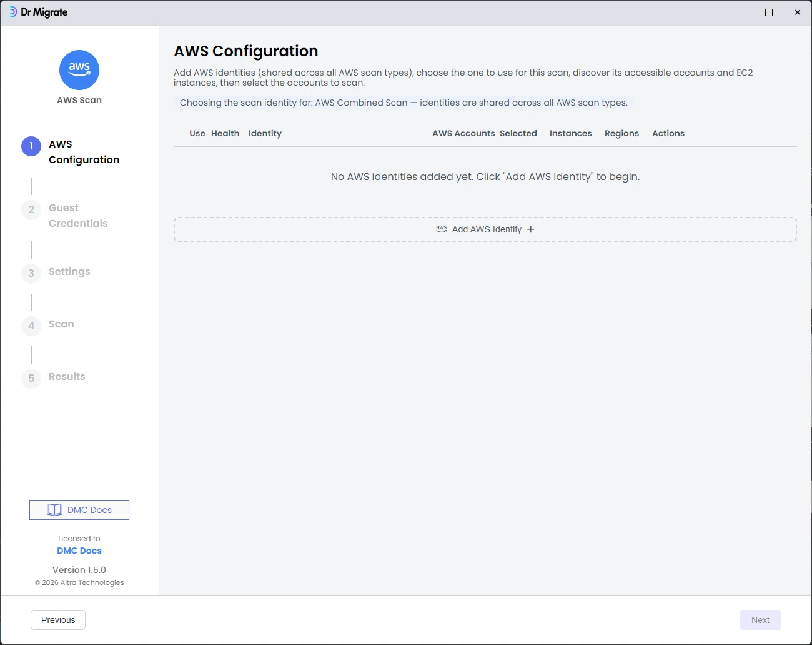The image size is (812, 645).
Task: Click step 1 number circle
Action: tap(31, 146)
